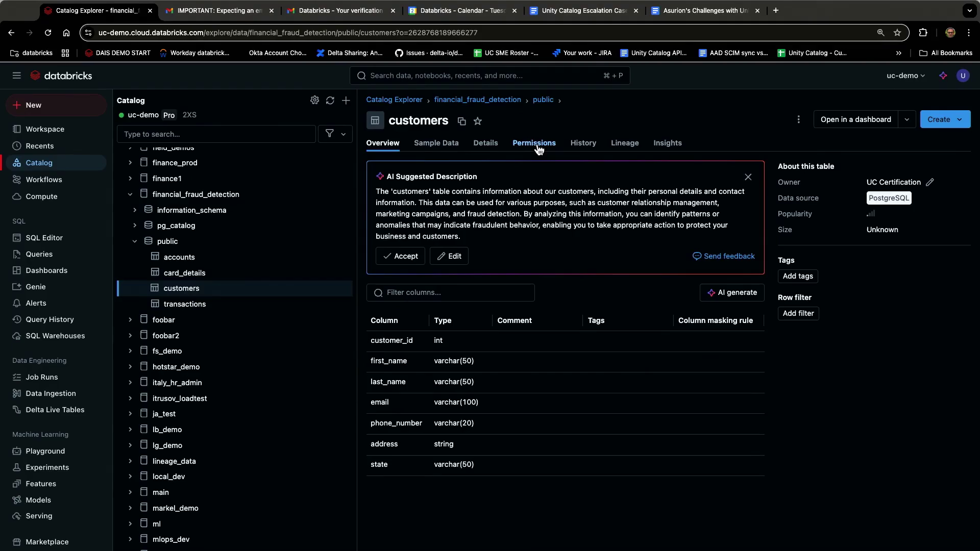Open the Insights tab
This screenshot has height=551, width=980.
pos(668,143)
